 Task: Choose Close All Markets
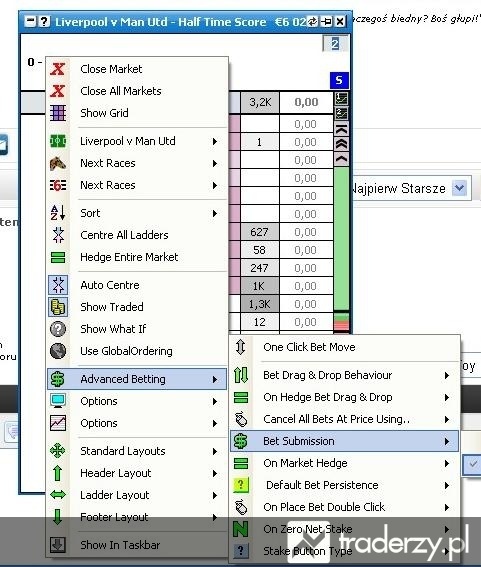137,91
